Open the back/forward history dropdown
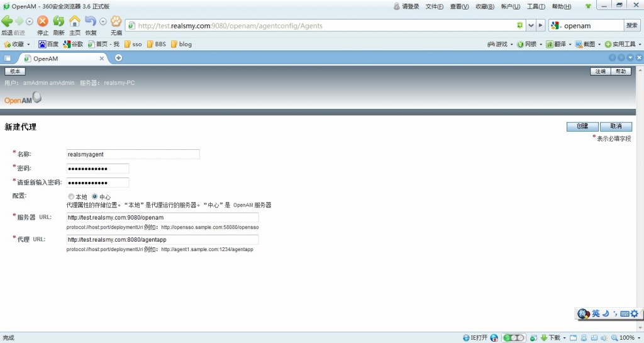This screenshot has width=644, height=343. 29,21
